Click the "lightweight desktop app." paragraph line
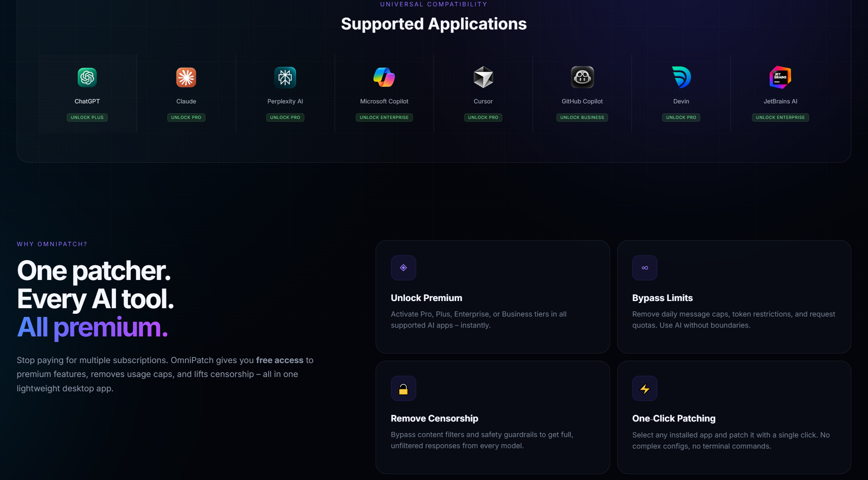 (x=65, y=389)
